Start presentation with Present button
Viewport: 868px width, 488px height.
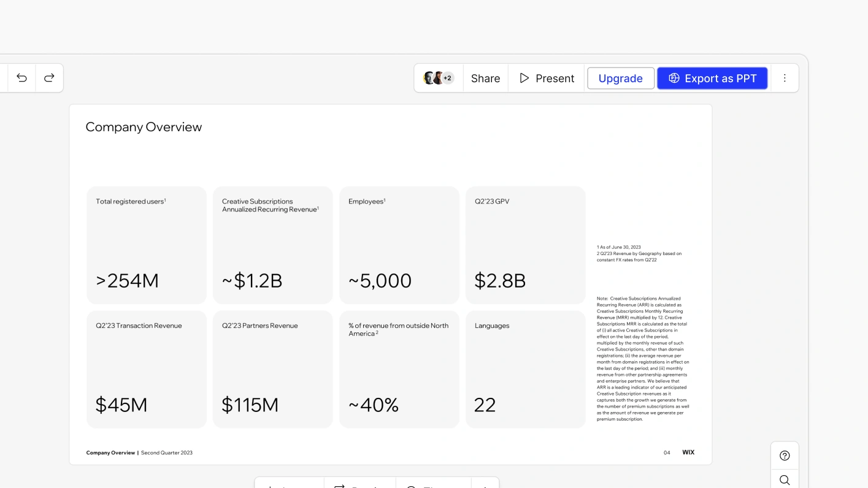[547, 78]
